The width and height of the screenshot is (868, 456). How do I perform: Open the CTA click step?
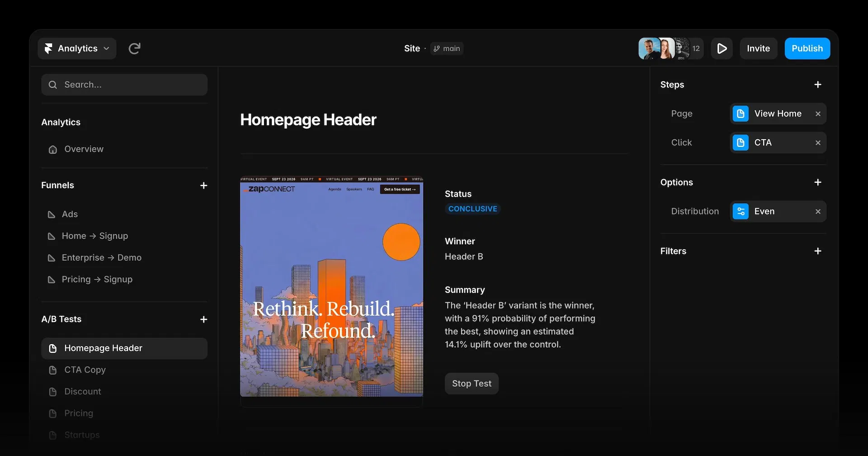click(778, 142)
